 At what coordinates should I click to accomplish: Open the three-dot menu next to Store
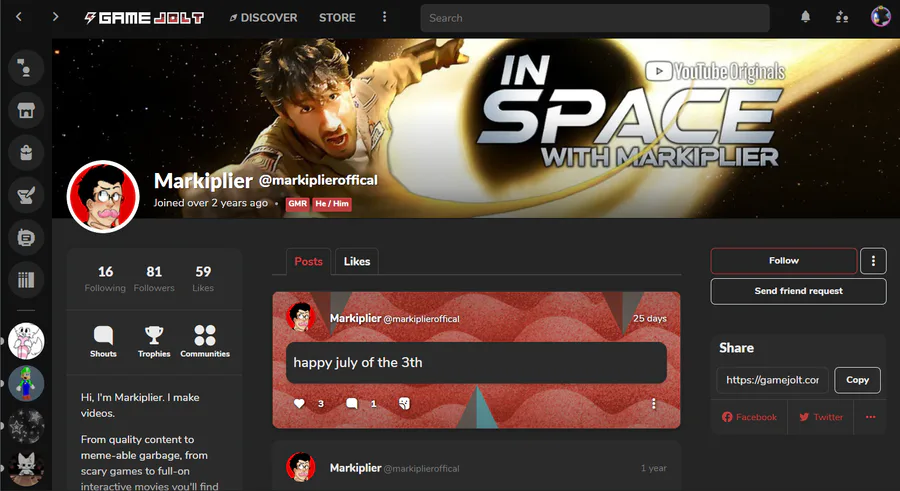click(x=385, y=17)
